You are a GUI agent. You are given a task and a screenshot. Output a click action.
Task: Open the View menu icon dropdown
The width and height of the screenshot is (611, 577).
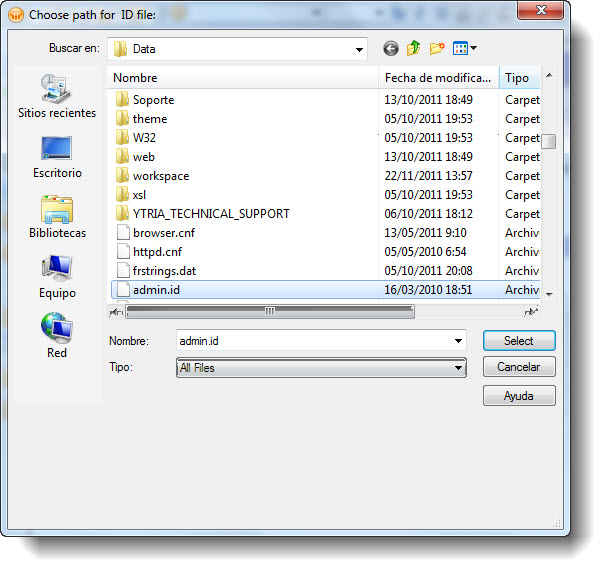point(465,48)
